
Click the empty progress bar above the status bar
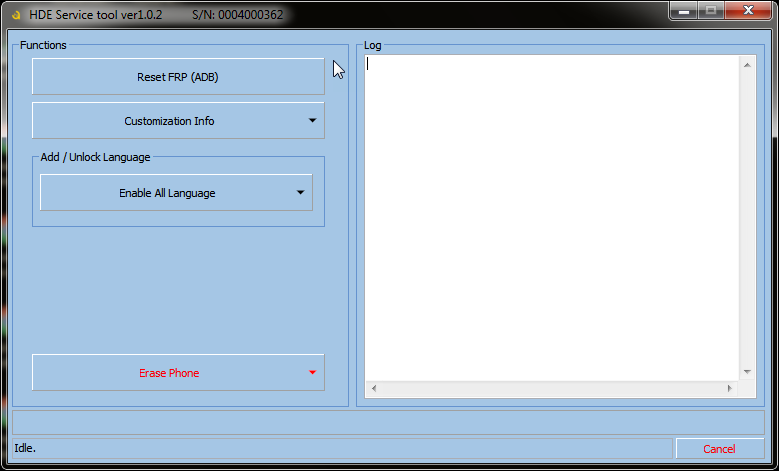tap(388, 422)
